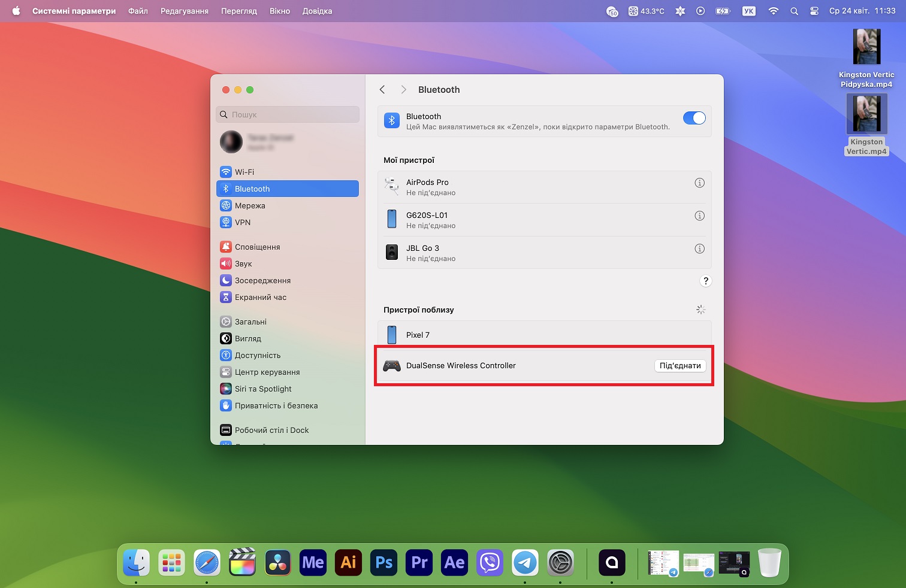
Task: Click the play icon in menu bar
Action: 700,11
